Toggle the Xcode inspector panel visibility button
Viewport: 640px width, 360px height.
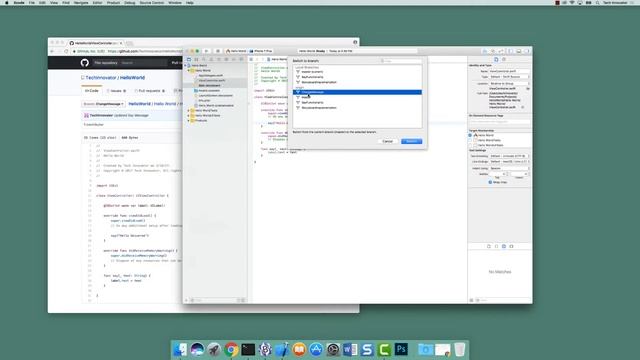coord(527,51)
